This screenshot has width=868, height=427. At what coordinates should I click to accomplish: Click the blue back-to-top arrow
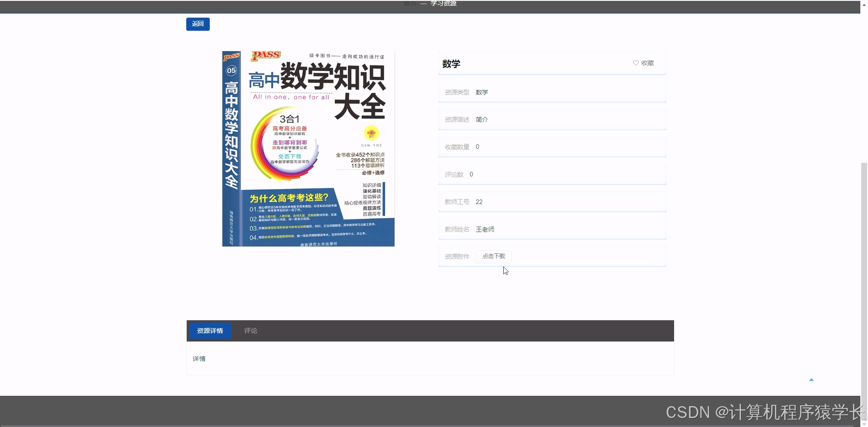pos(811,380)
